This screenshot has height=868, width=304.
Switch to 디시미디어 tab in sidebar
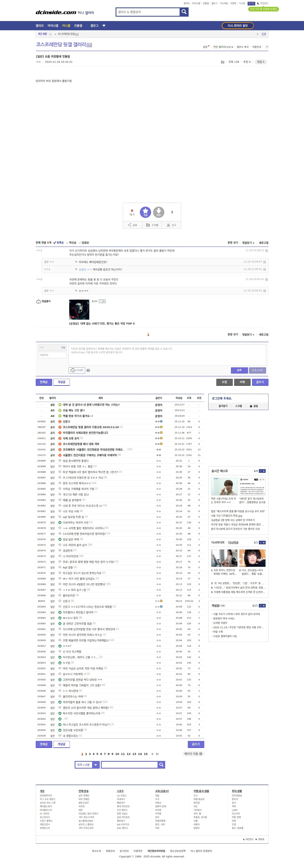[x=218, y=543]
